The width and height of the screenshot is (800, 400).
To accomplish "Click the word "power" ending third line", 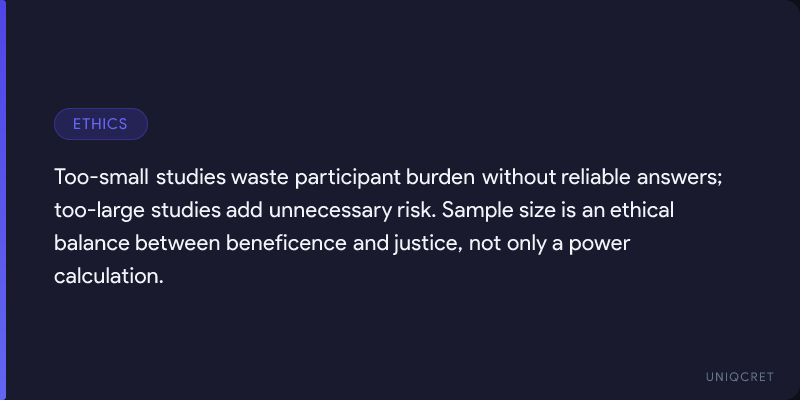I will 599,244.
